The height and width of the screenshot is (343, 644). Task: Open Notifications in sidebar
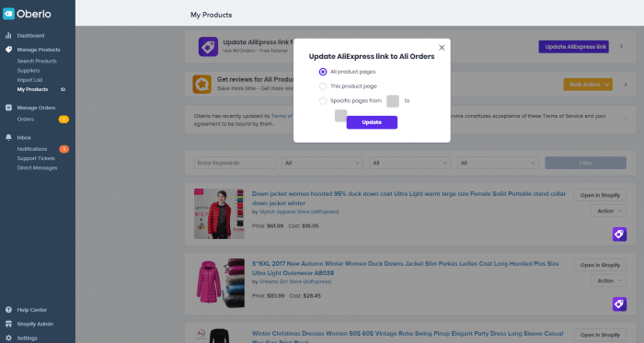click(32, 149)
